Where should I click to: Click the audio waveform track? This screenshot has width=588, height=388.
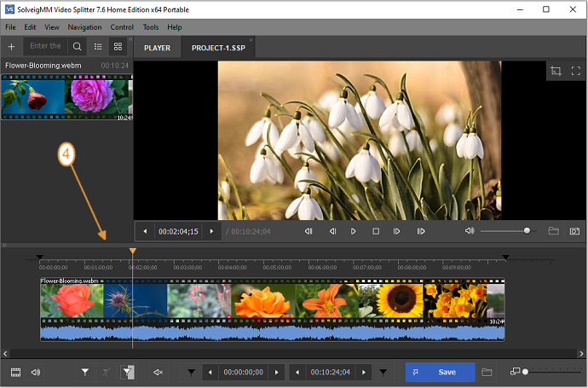coord(273,333)
